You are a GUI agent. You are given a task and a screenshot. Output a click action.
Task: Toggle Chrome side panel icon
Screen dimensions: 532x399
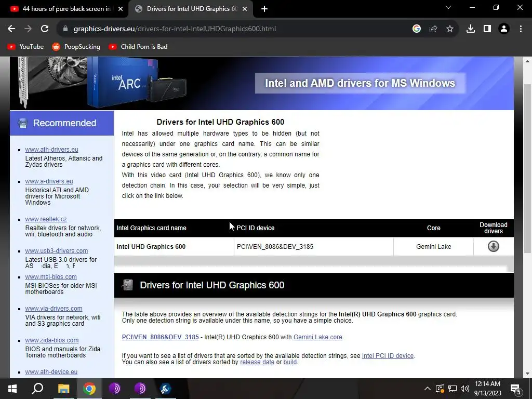[x=487, y=29]
